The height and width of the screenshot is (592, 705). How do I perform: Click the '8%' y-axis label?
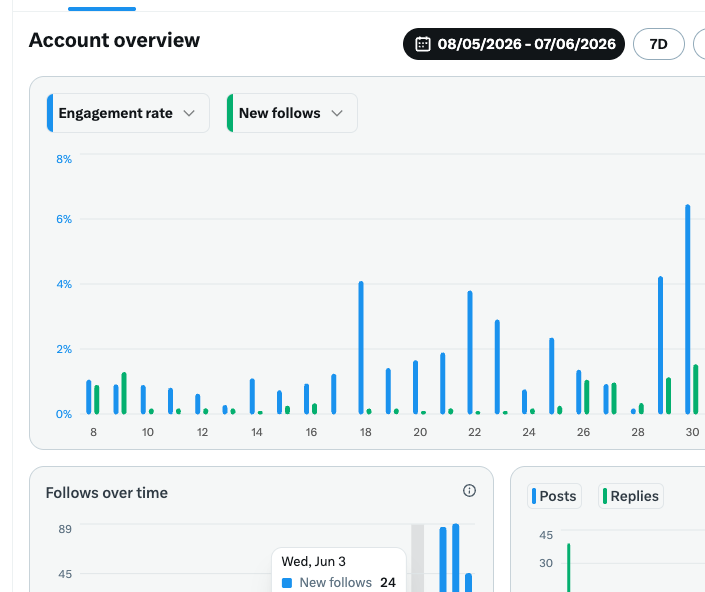(64, 159)
